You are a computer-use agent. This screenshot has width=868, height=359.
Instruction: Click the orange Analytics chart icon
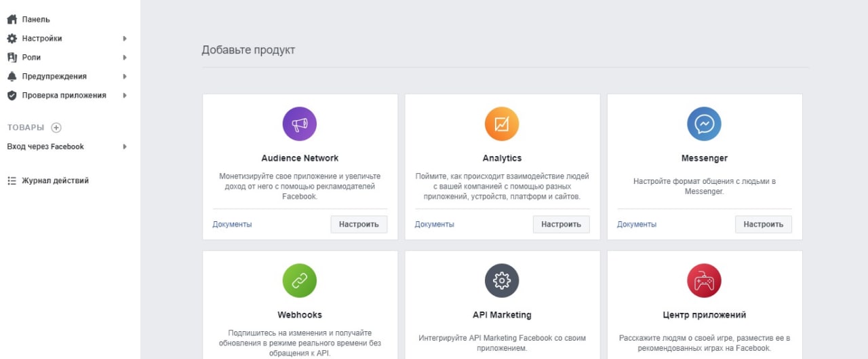click(502, 124)
